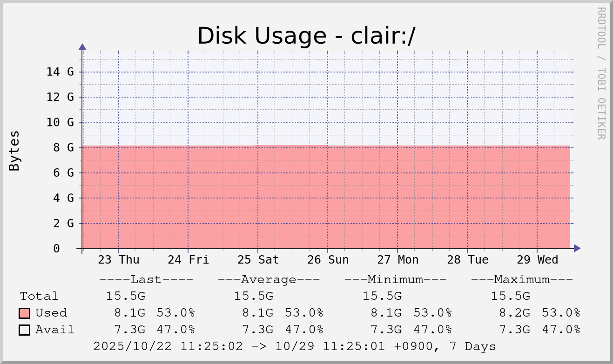613x364 pixels.
Task: Click the 'Total' row label
Action: [x=39, y=296]
